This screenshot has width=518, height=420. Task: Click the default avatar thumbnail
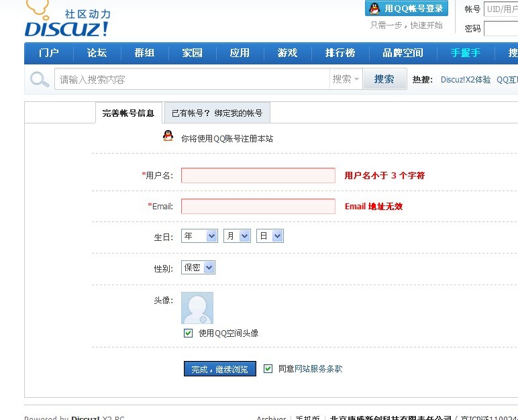197,308
